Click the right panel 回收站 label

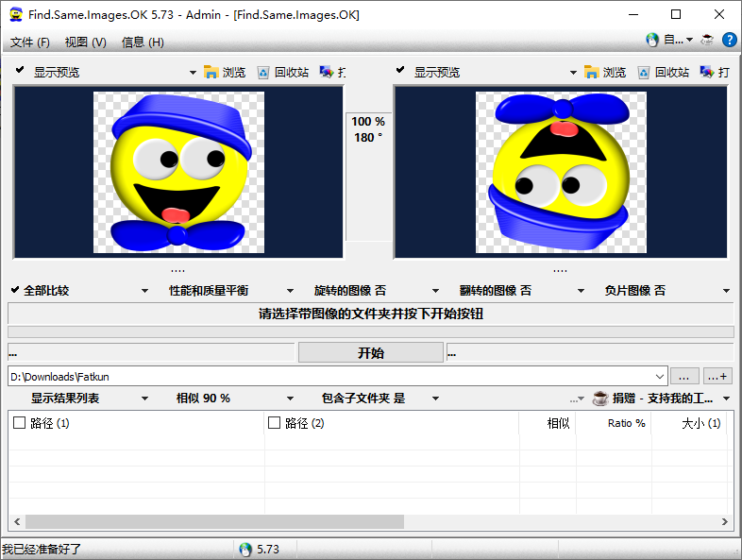tap(672, 73)
